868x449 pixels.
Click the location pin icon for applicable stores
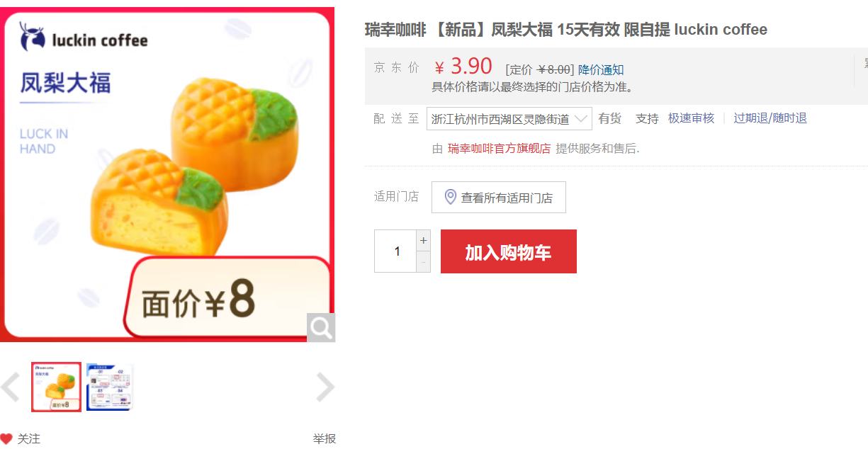(x=450, y=197)
